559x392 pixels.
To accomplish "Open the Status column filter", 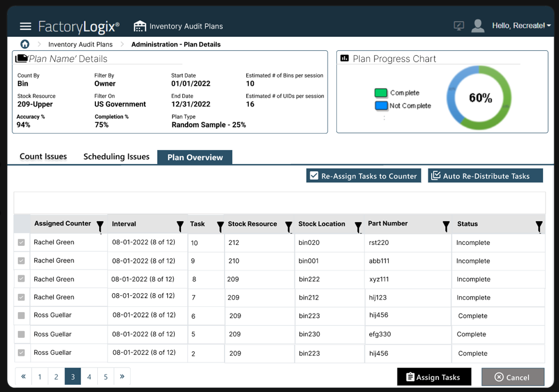I will 539,225.
